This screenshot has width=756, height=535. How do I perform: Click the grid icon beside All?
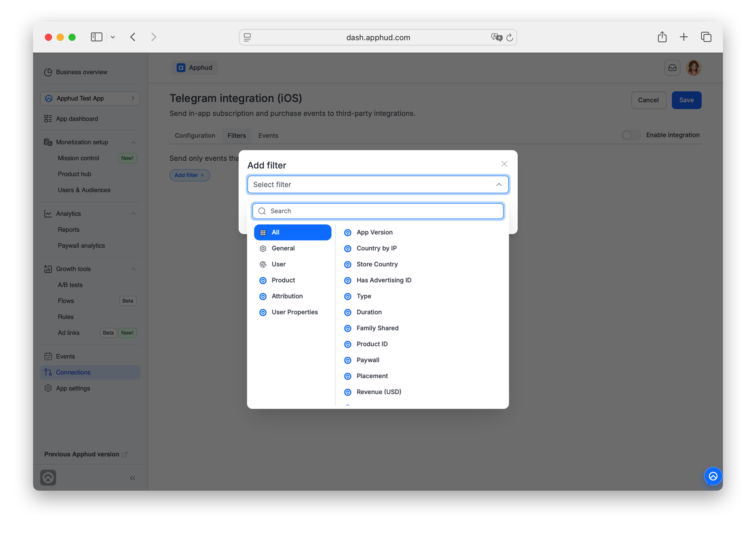click(263, 233)
